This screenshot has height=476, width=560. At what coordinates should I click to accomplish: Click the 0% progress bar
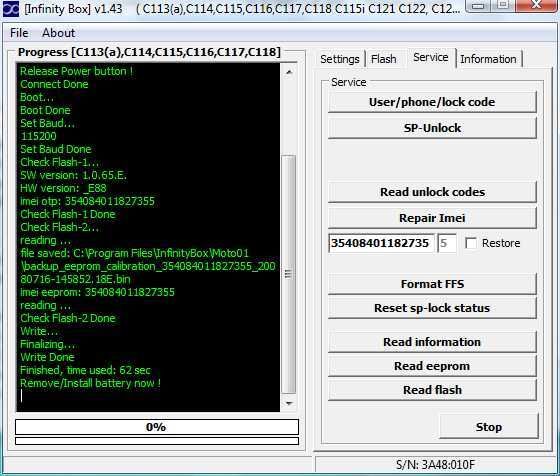click(x=157, y=427)
